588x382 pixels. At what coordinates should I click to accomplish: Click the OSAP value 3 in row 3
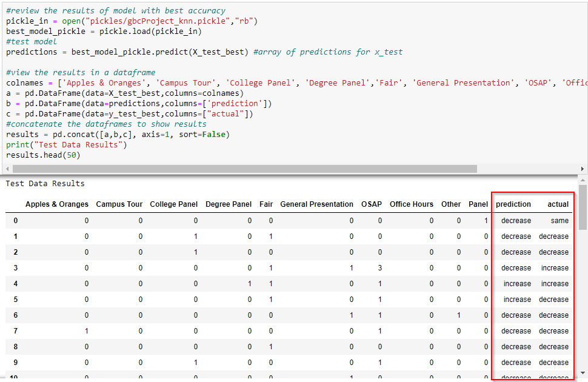pos(379,268)
